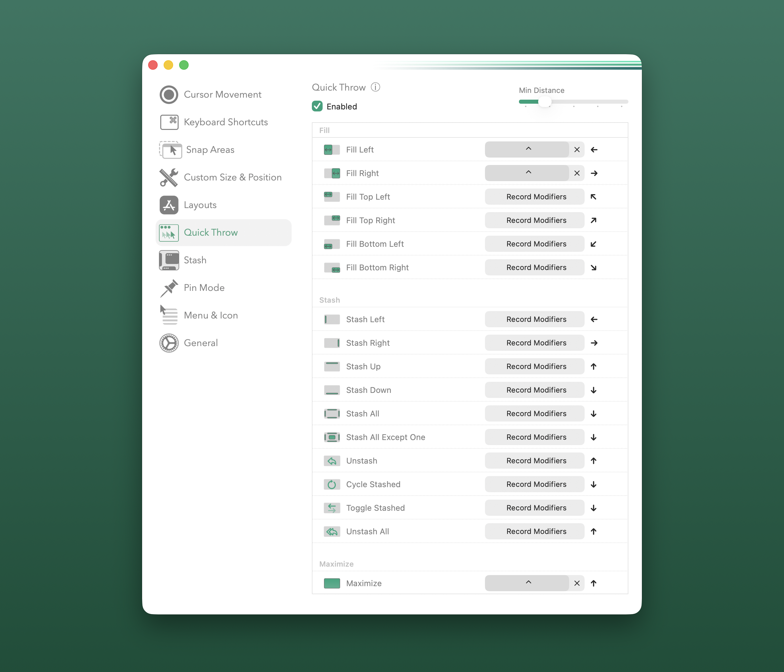This screenshot has width=784, height=672.
Task: Click the Fill Right row icon
Action: 332,173
